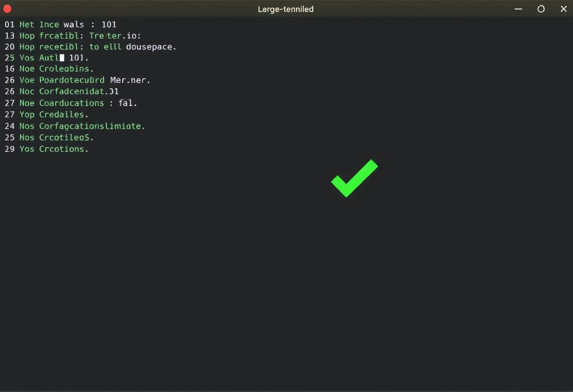Close the window using the X button

[564, 9]
